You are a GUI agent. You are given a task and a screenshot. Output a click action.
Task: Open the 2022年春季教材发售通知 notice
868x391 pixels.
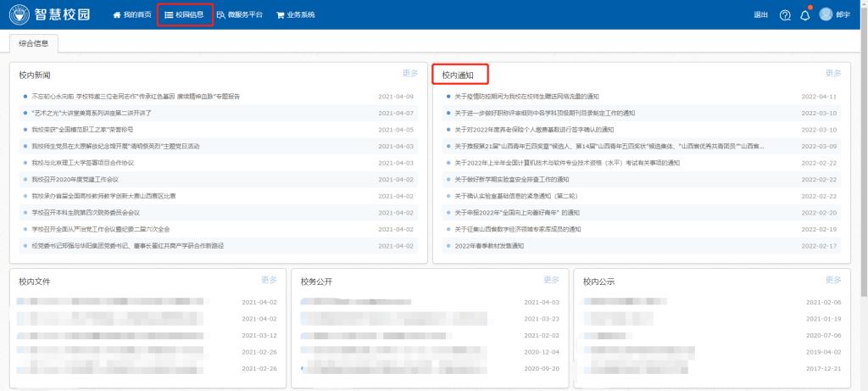pyautogui.click(x=489, y=246)
